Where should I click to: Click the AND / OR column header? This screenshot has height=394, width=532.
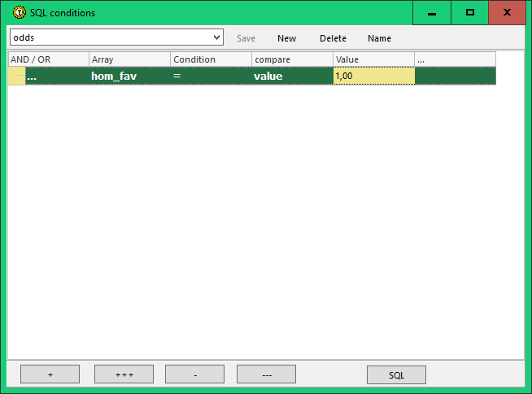coord(48,59)
